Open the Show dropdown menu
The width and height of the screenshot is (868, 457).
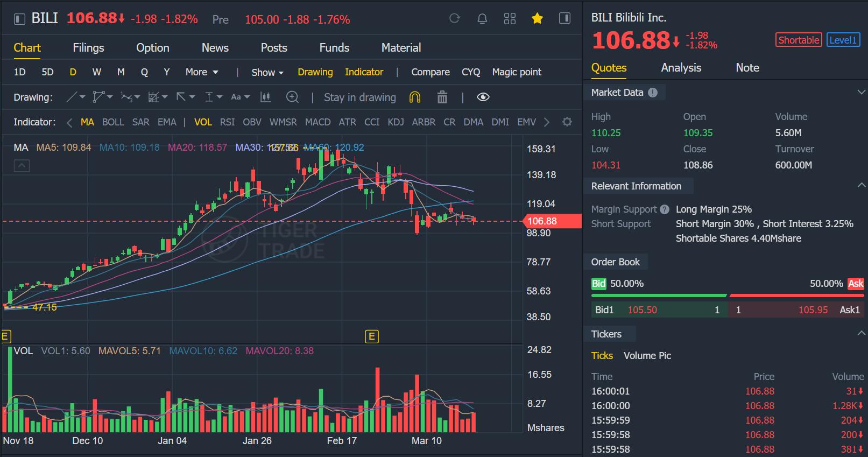click(x=267, y=72)
